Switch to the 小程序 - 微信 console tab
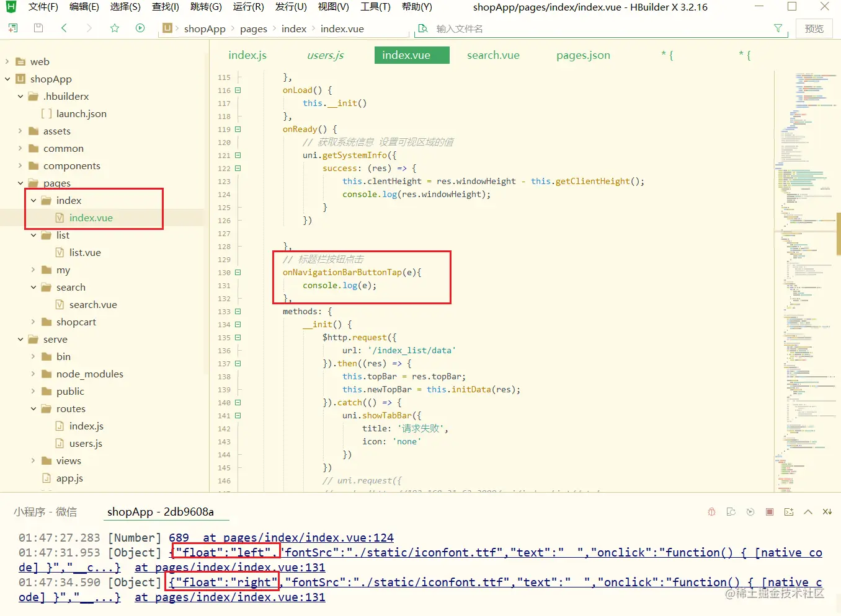Screen dimensions: 841x616 pos(45,512)
